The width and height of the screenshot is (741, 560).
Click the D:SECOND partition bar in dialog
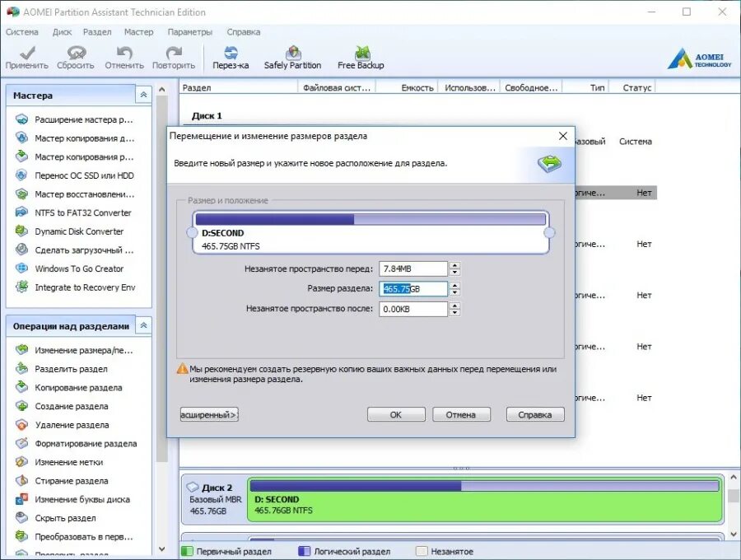pos(370,232)
